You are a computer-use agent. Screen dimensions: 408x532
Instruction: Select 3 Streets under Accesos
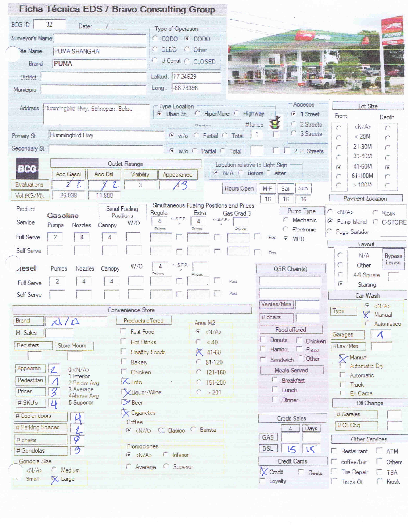pos(294,133)
